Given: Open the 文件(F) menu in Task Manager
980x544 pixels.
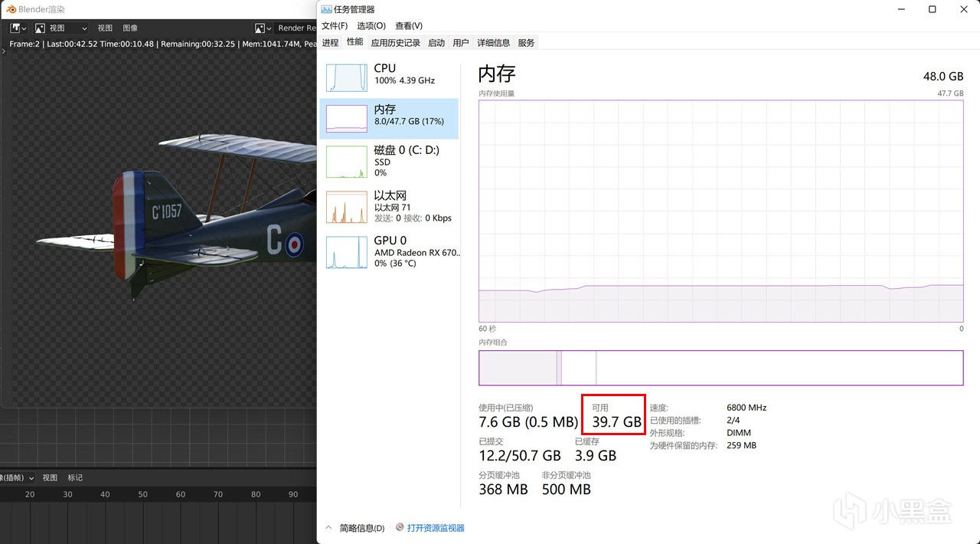Looking at the screenshot, I should click(x=335, y=26).
